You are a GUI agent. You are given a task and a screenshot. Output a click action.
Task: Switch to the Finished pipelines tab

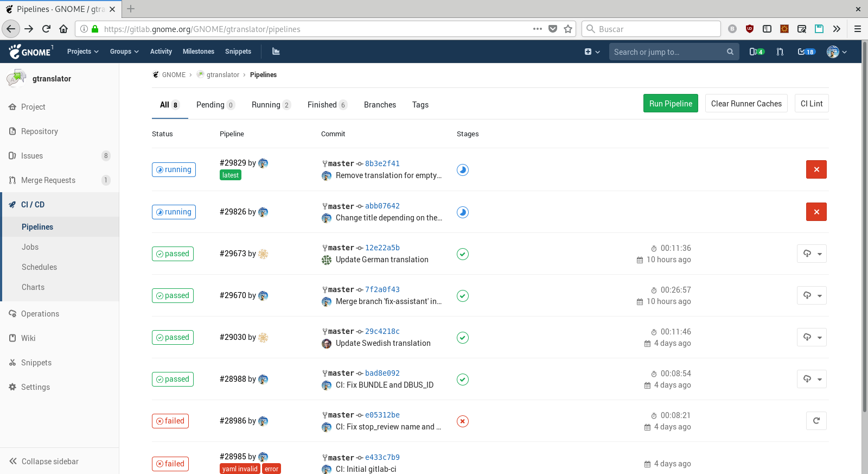(327, 105)
